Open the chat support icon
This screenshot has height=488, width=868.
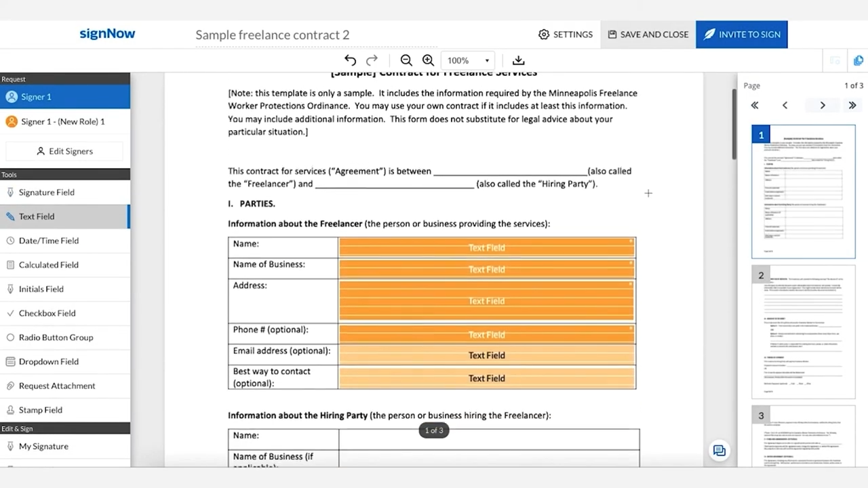pos(719,451)
